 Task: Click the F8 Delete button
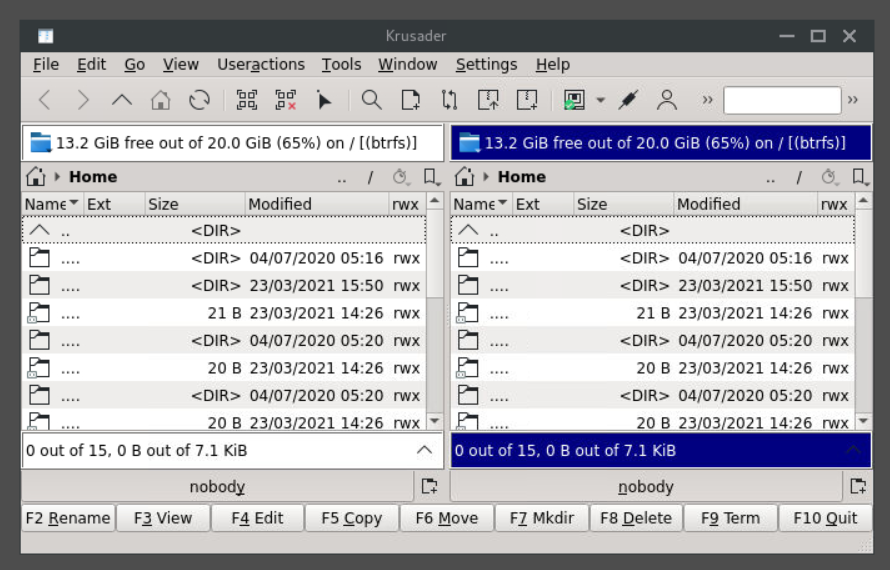click(636, 518)
